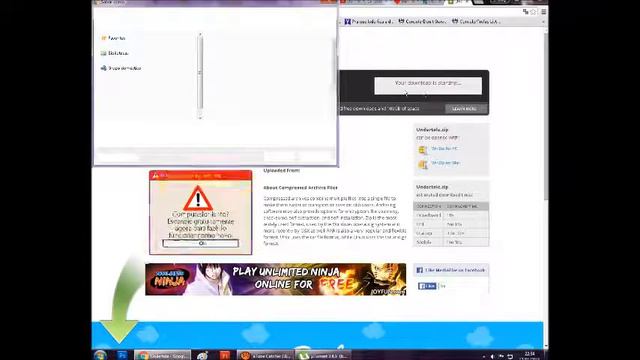This screenshot has height=360, width=640.
Task: Show hidden bookmarks via overflow chevron
Action: (x=543, y=22)
